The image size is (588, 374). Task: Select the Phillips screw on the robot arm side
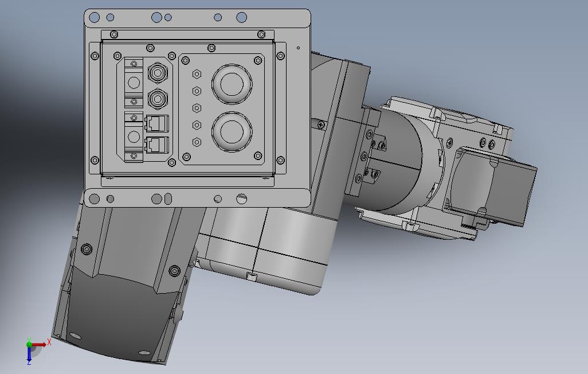(x=320, y=124)
